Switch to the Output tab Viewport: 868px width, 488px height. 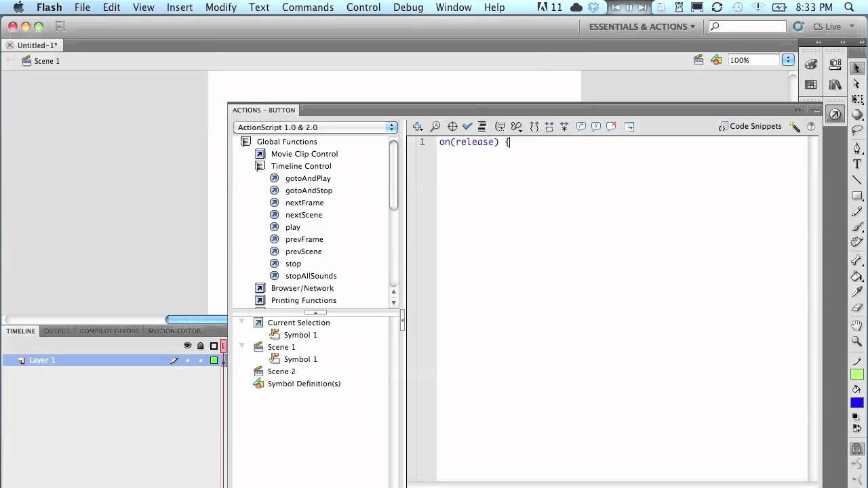click(57, 331)
